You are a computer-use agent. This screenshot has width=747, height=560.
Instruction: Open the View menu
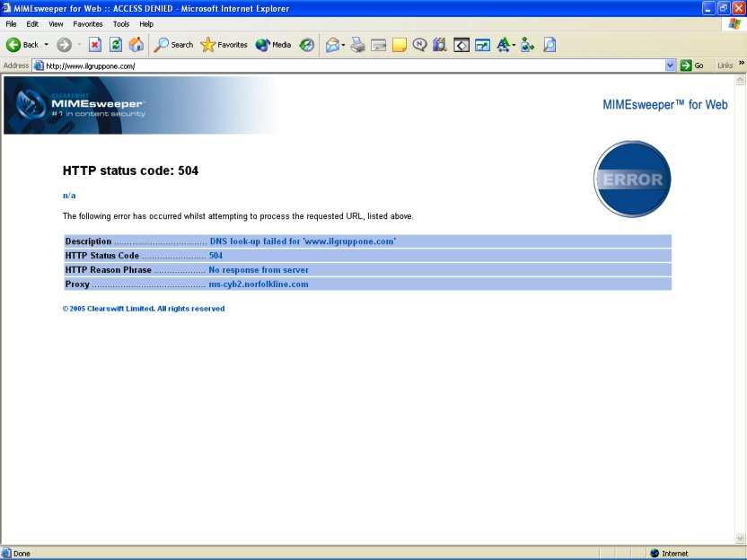tap(56, 24)
